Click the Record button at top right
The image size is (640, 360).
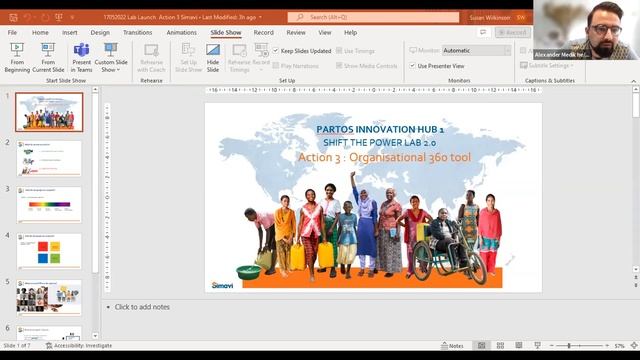[513, 32]
